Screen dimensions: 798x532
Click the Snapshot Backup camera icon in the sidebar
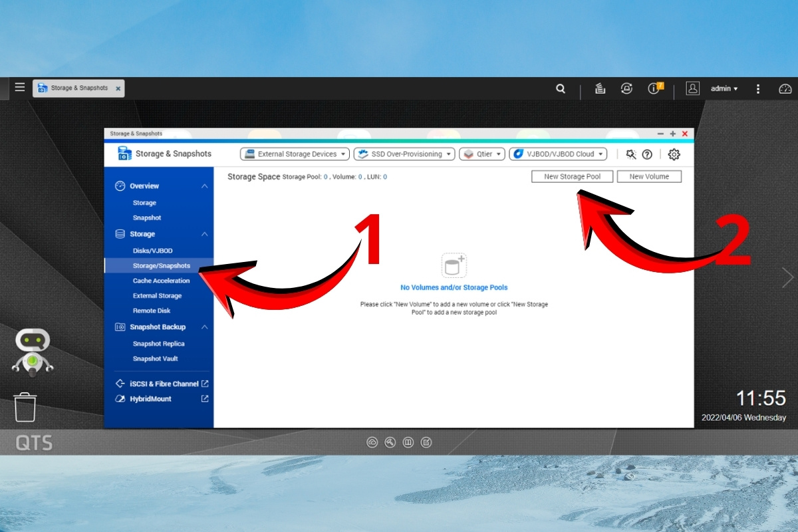pyautogui.click(x=120, y=327)
